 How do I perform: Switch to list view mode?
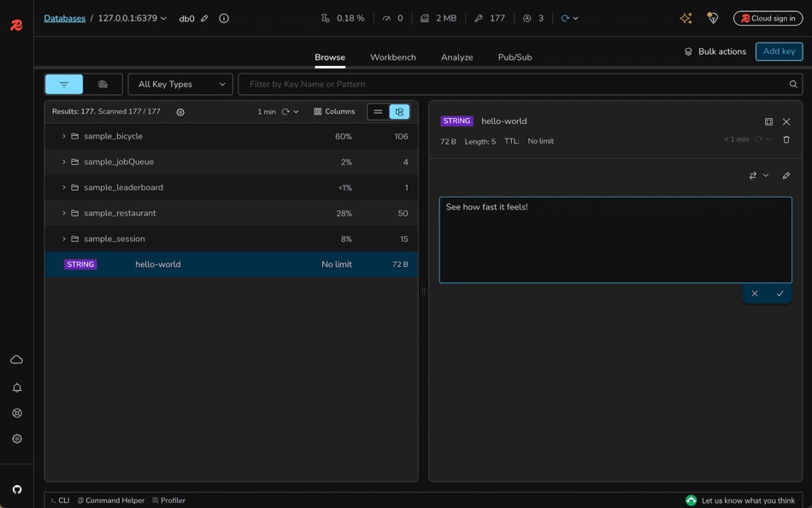[x=378, y=112]
